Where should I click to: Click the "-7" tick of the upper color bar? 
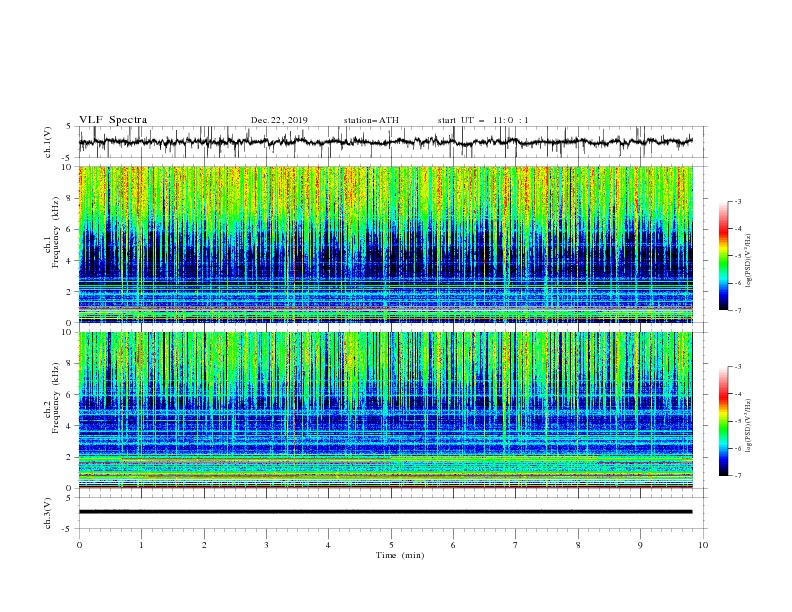click(738, 310)
